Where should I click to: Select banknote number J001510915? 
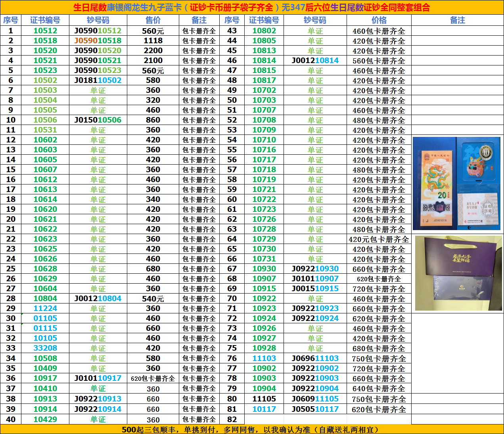[x=315, y=288]
